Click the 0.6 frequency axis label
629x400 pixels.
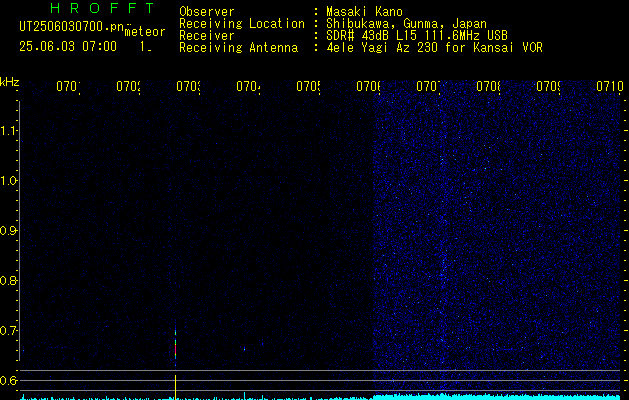click(x=8, y=380)
